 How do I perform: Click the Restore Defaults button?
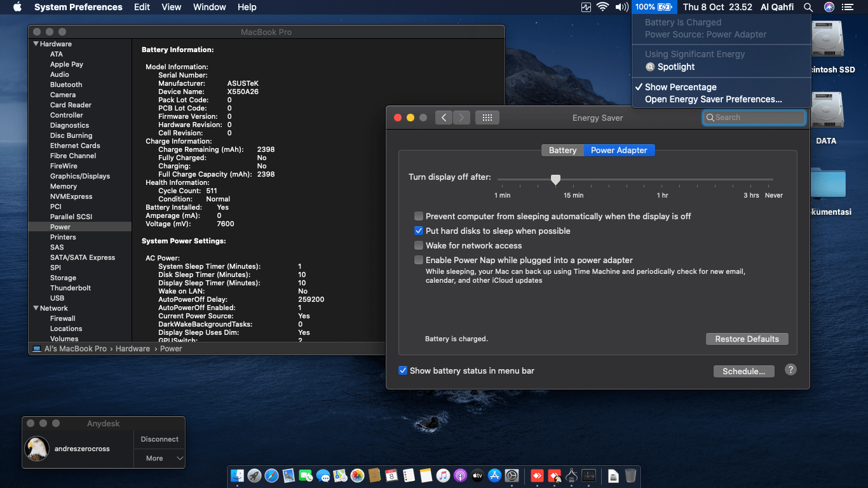(747, 339)
